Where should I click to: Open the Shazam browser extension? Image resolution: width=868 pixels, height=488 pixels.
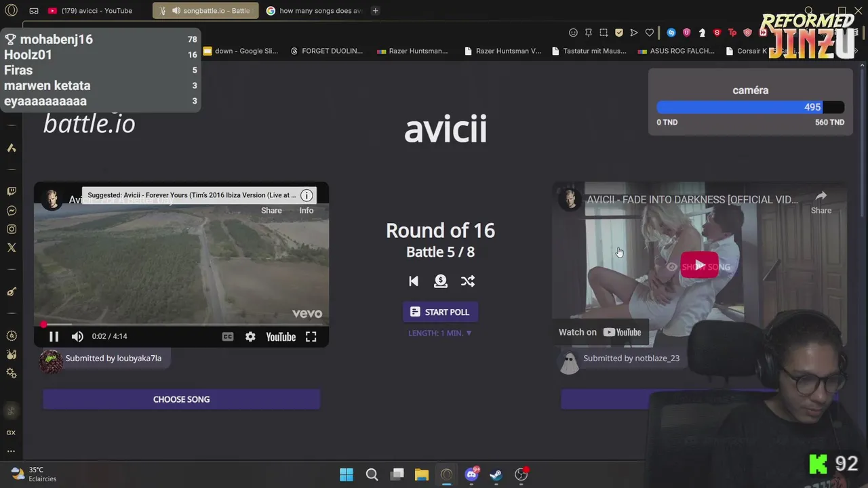[671, 33]
